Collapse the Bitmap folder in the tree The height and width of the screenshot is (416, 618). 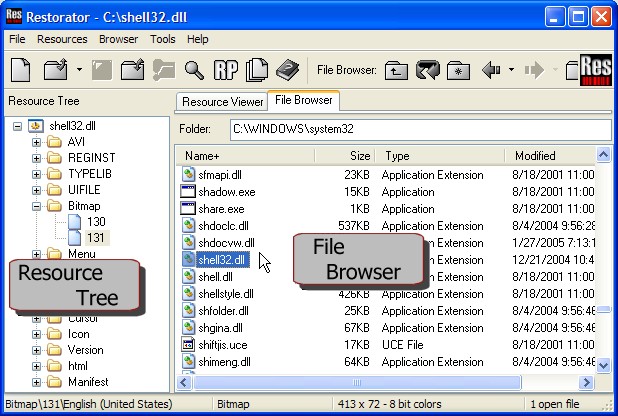(36, 206)
